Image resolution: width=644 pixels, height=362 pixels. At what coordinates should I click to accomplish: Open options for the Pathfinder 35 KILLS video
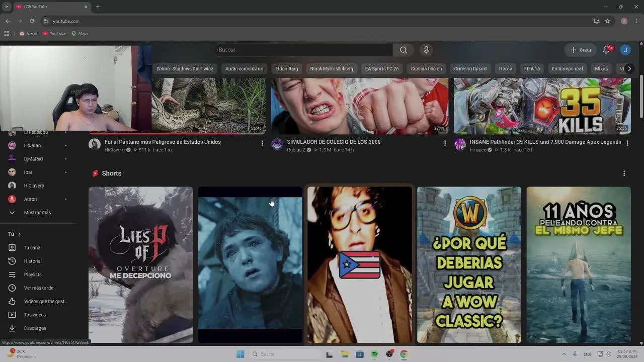point(627,143)
